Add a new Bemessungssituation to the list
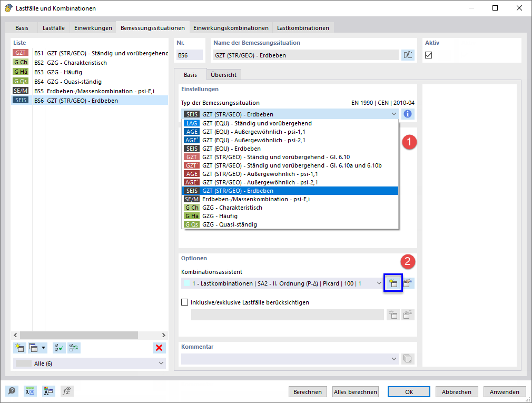The width and height of the screenshot is (532, 403). point(19,348)
